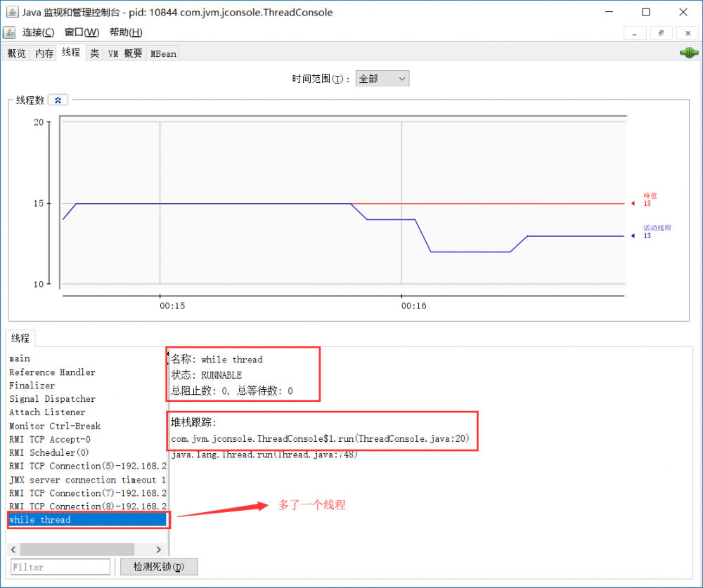703x588 pixels.
Task: Click the thread list scroll-left arrow
Action: tap(13, 549)
